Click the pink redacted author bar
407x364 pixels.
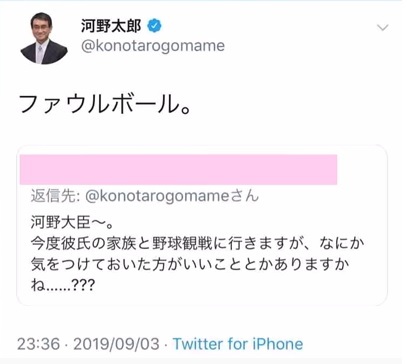(x=178, y=169)
